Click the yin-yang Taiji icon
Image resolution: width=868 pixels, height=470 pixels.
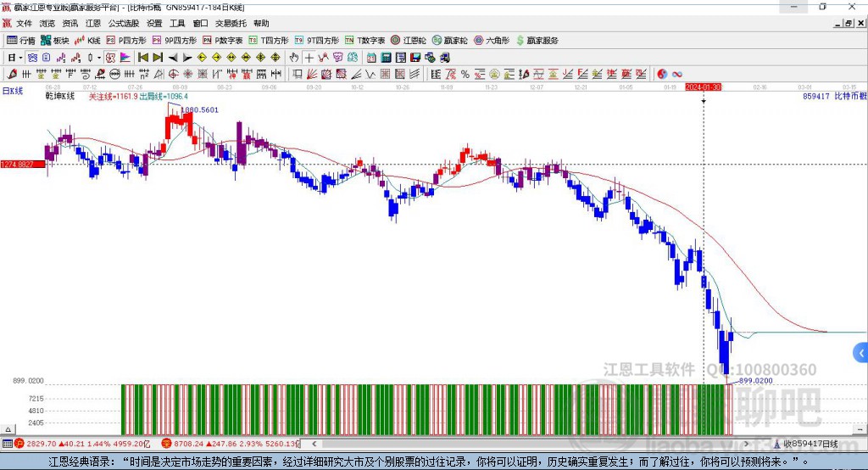(x=663, y=74)
